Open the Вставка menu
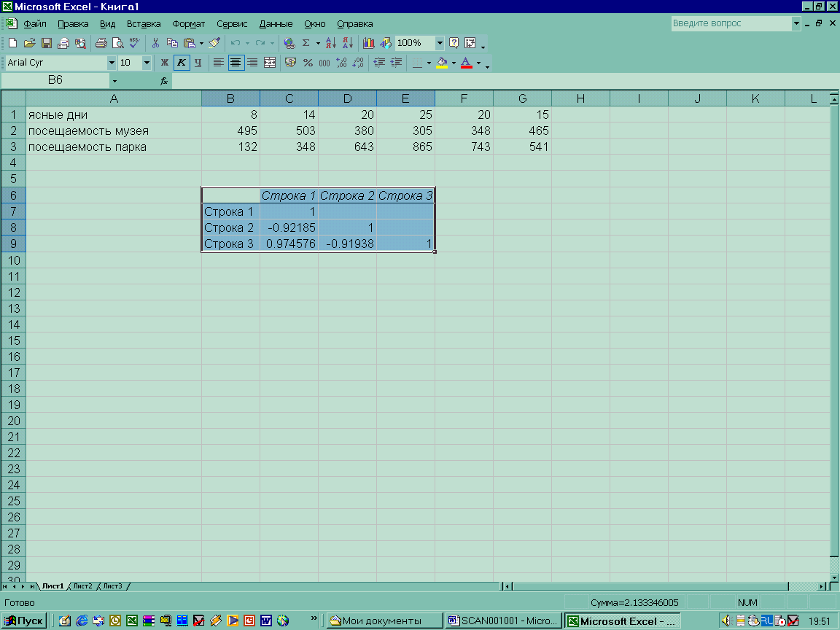 coord(144,23)
